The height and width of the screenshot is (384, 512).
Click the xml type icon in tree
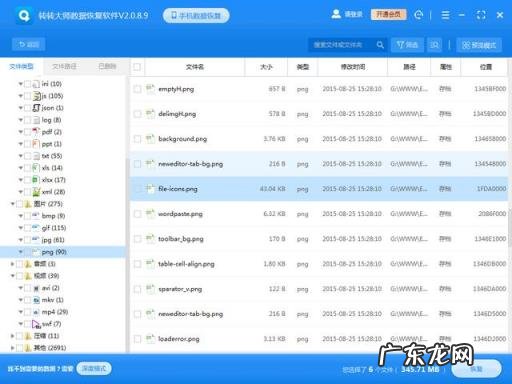click(x=36, y=192)
